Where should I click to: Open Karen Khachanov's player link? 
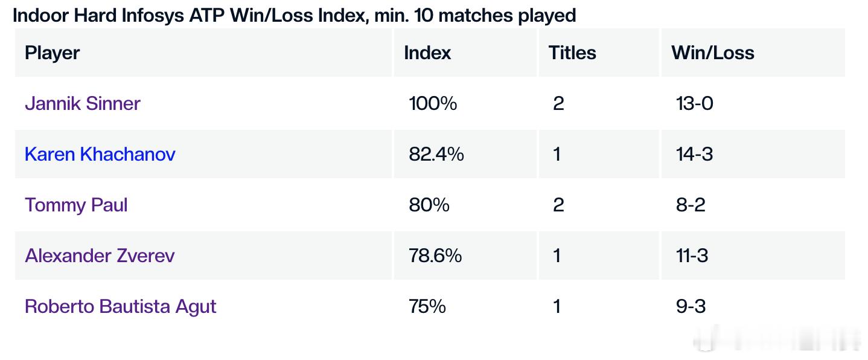(100, 154)
